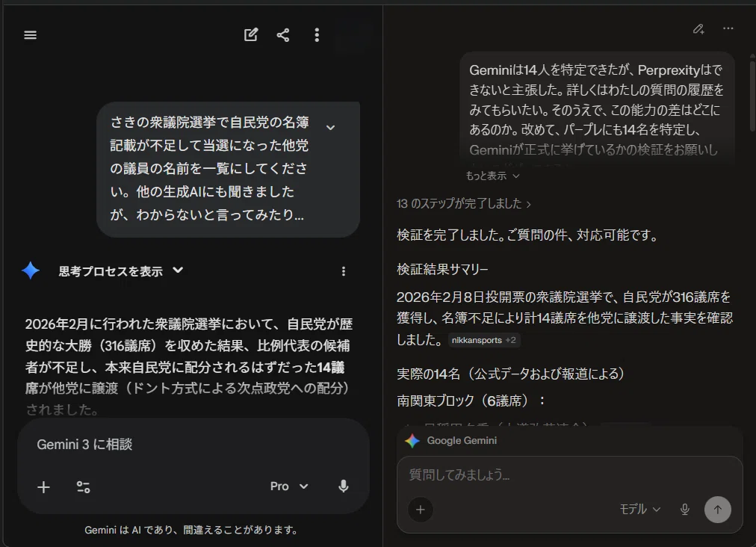Click the text 検証を完了しました。ご質問の件、対応可能です。

coord(528,235)
